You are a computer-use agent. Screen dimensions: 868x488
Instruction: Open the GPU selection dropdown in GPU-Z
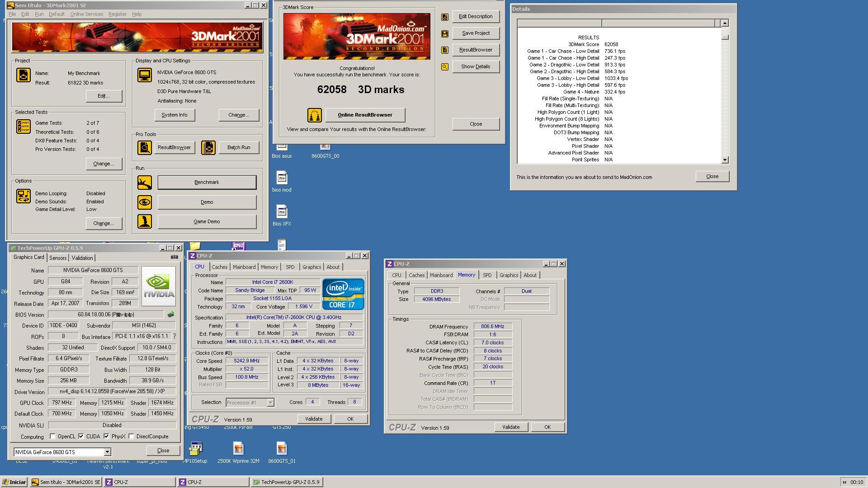(107, 452)
